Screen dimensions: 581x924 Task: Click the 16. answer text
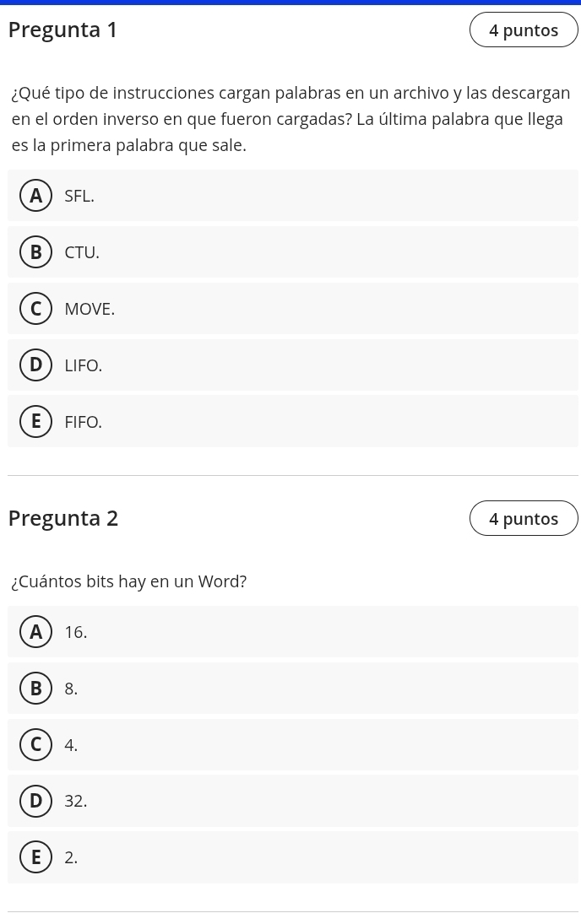[x=75, y=632]
